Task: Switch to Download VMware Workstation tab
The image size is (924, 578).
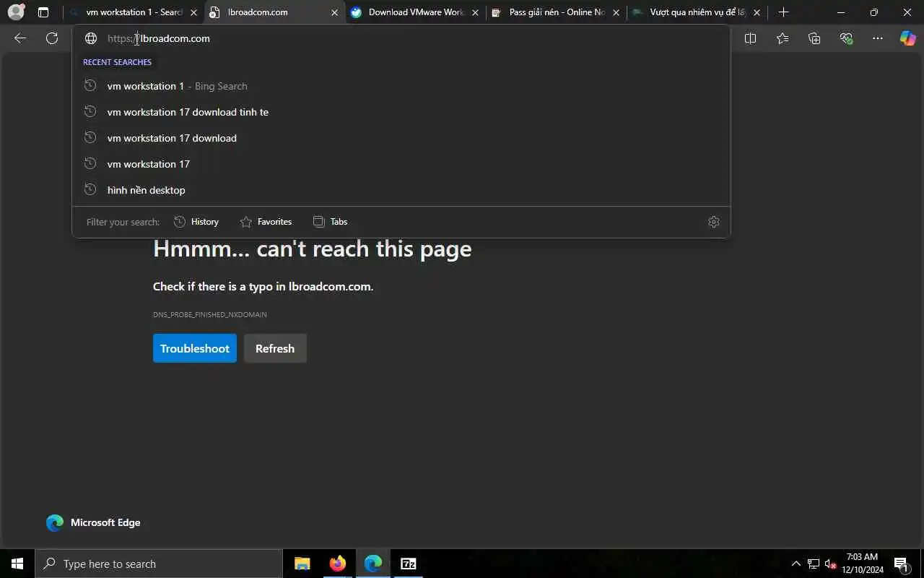Action: 415,12
